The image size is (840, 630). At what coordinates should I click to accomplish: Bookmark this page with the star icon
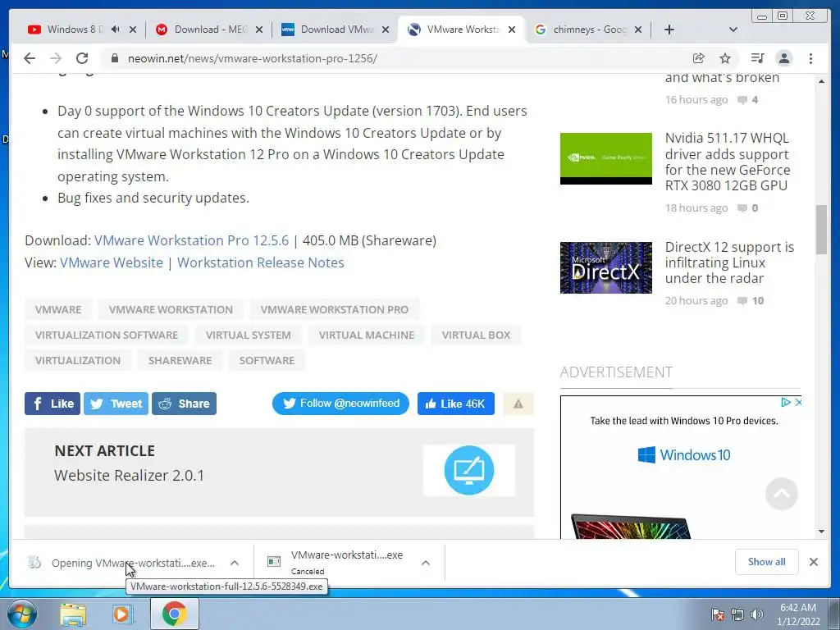point(725,58)
